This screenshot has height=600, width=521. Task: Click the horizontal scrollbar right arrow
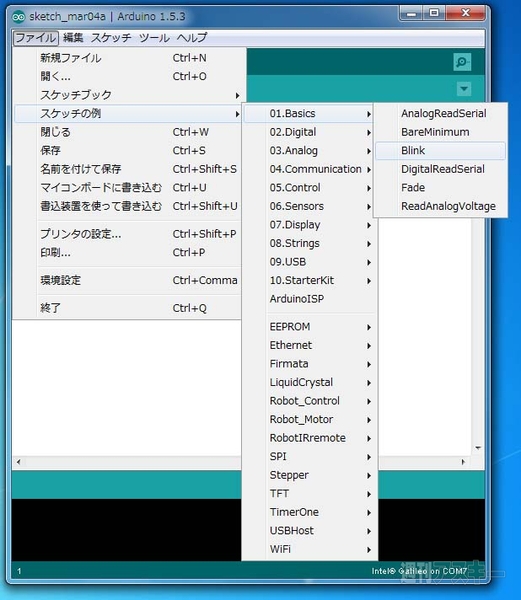click(463, 462)
